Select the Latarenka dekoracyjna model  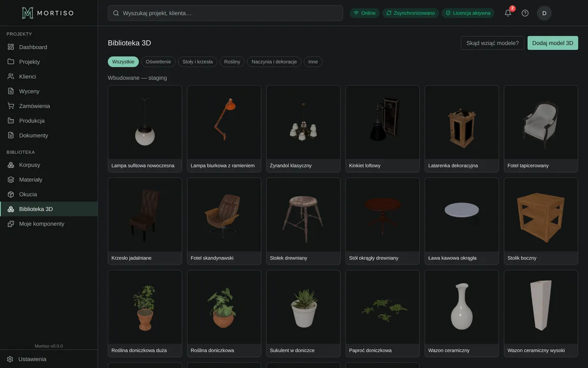click(462, 129)
